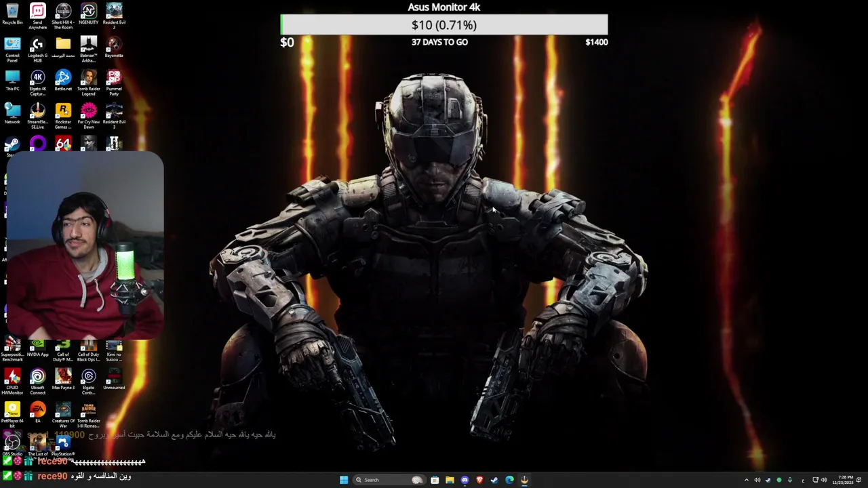Open File Explorer from the taskbar

(450, 480)
